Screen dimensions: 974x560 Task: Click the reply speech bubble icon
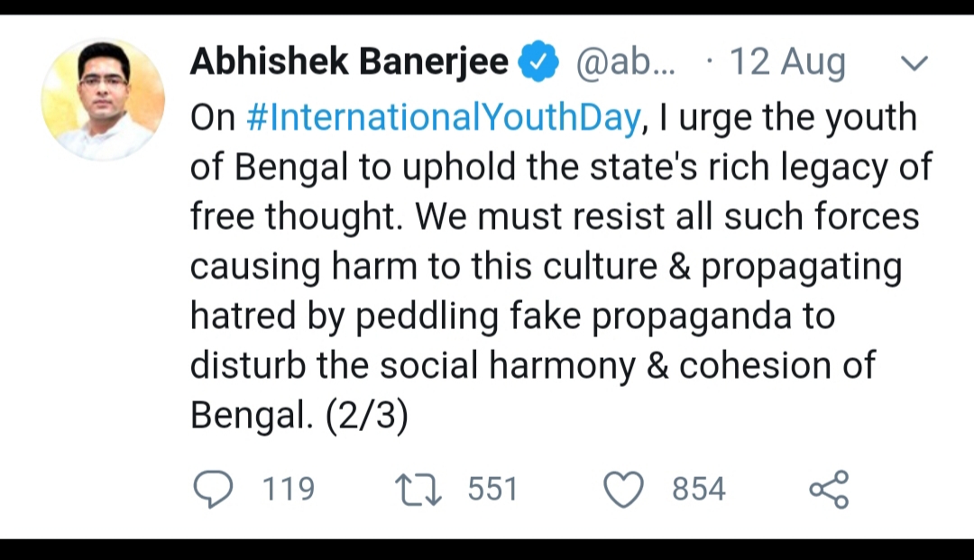(215, 489)
